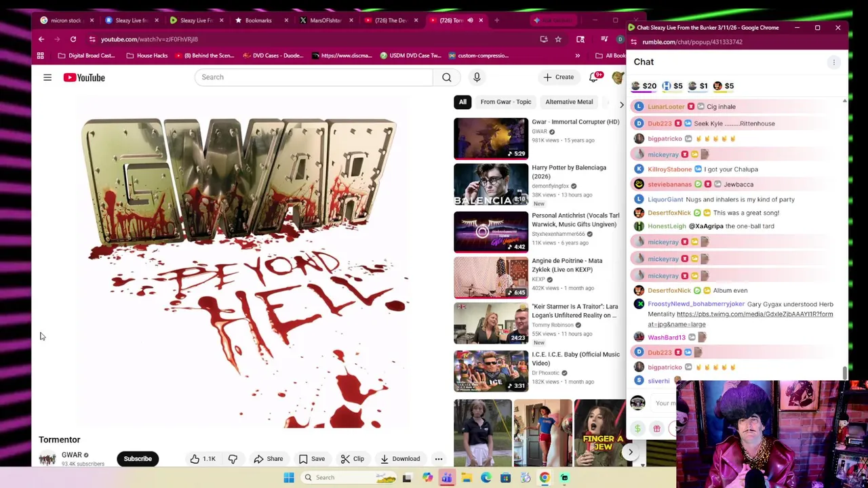868x488 pixels.
Task: Open the YouTube hamburger guide menu
Action: 47,78
